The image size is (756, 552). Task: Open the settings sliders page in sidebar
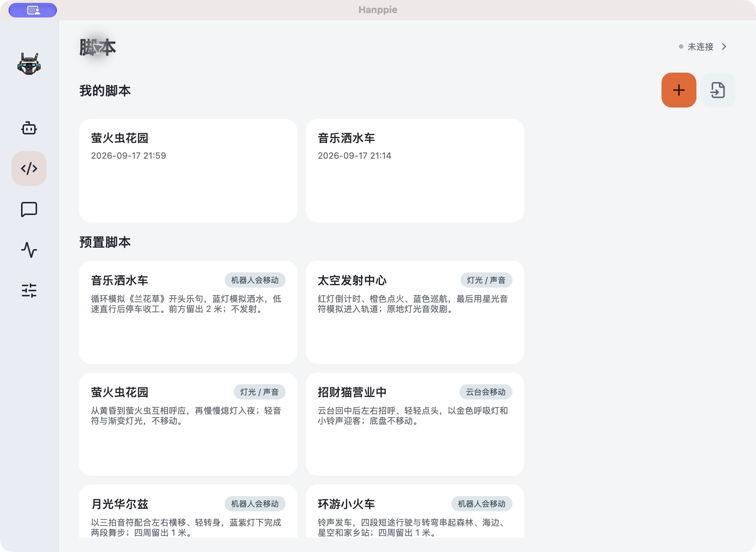(29, 291)
